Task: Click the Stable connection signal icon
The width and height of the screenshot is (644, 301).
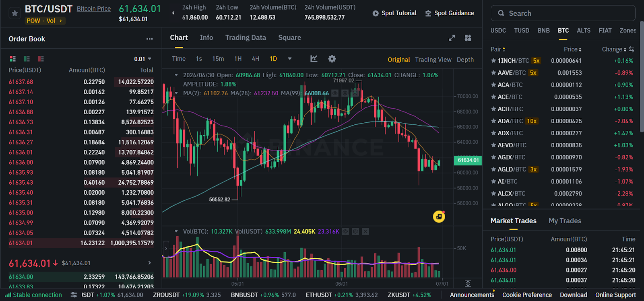Action: [x=8, y=295]
